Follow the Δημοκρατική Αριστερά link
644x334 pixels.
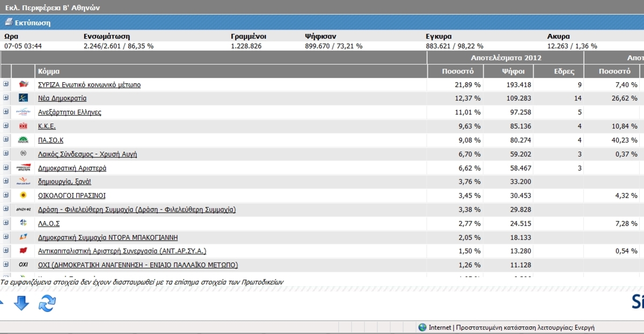pyautogui.click(x=72, y=169)
